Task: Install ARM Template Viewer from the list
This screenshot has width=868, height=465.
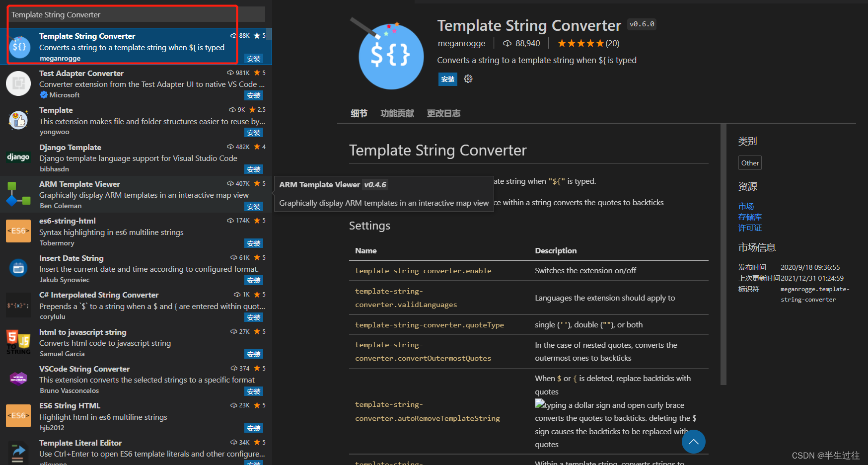Action: pos(254,207)
